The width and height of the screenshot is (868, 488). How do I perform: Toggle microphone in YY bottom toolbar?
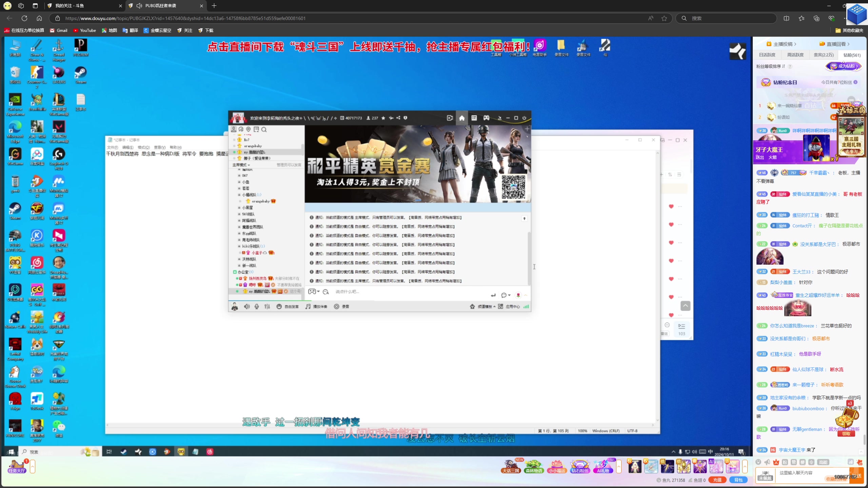[257, 307]
